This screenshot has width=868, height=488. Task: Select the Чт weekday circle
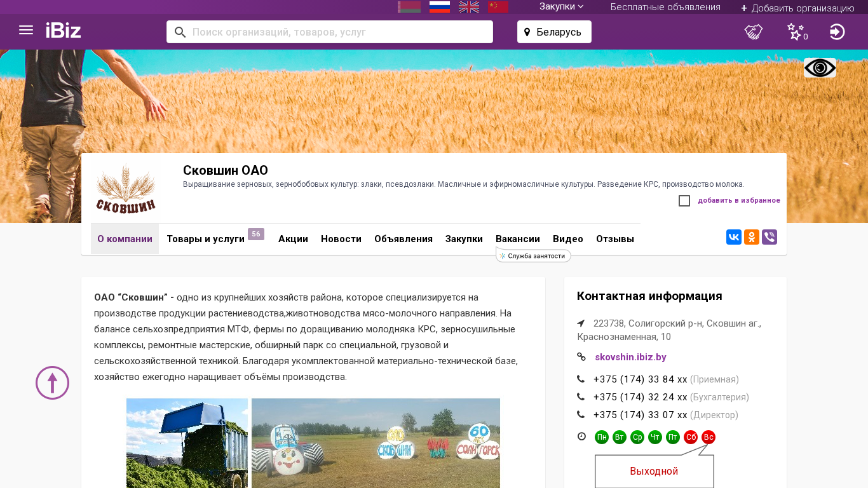pos(655,437)
